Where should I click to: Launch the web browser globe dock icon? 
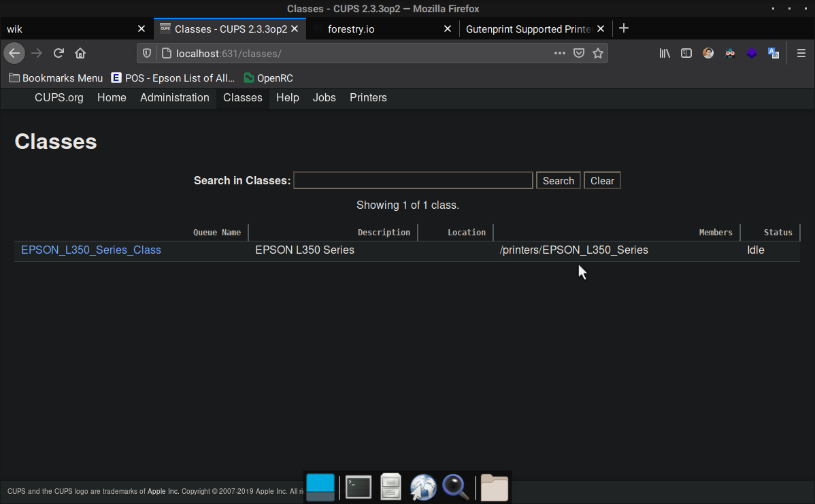click(422, 488)
